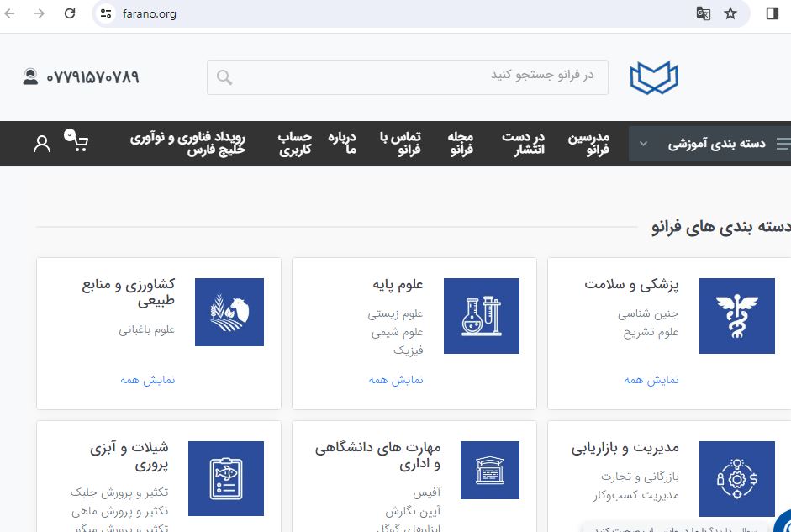The height and width of the screenshot is (532, 791).
Task: Open 'در دست انتشار' menu item
Action: pyautogui.click(x=523, y=143)
